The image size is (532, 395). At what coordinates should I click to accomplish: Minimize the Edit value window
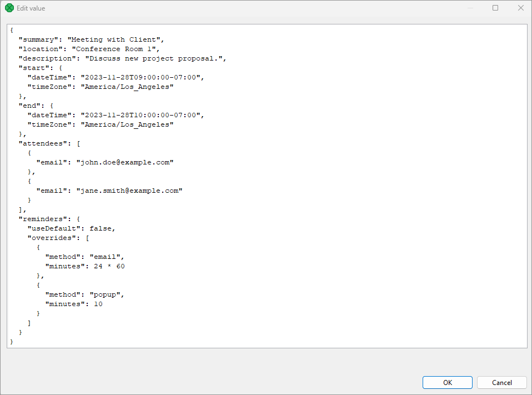[x=470, y=8]
